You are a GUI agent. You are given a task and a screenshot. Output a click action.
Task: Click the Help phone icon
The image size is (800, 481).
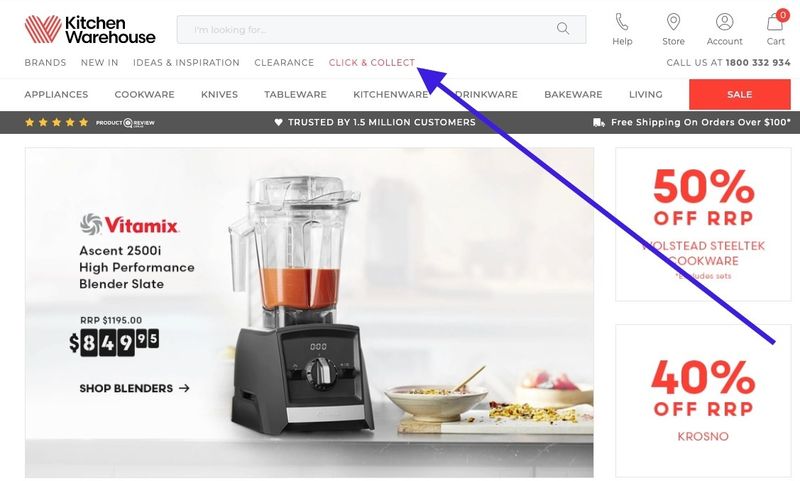pos(622,22)
